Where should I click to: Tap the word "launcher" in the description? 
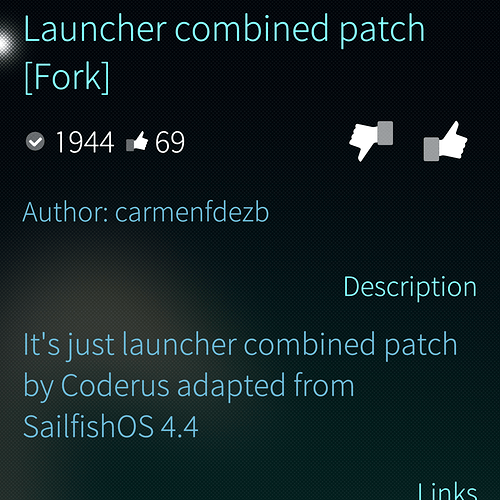coord(180,344)
